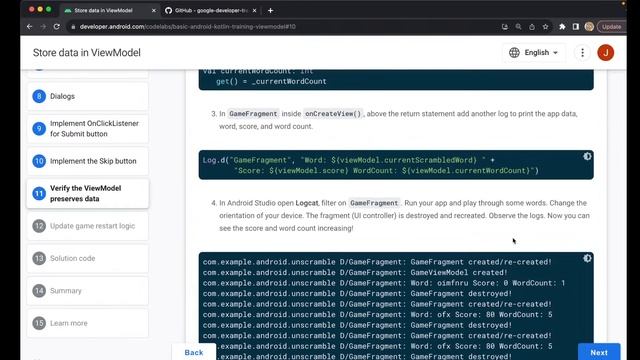Screen dimensions: 640x360
Task: Click the address bar URL
Action: (x=188, y=27)
